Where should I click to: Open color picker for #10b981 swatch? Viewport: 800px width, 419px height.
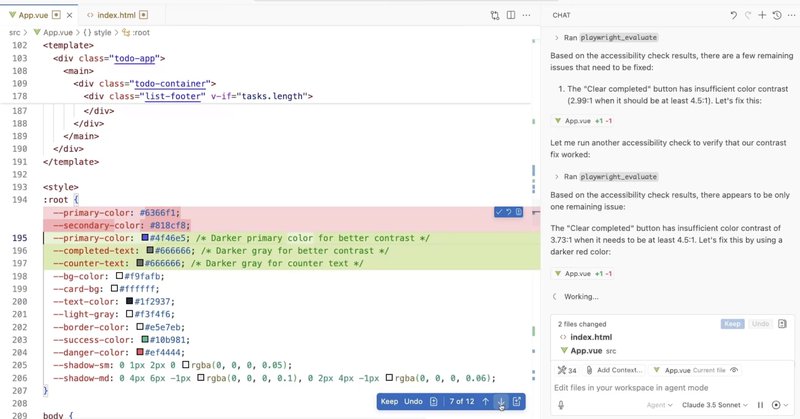point(145,339)
